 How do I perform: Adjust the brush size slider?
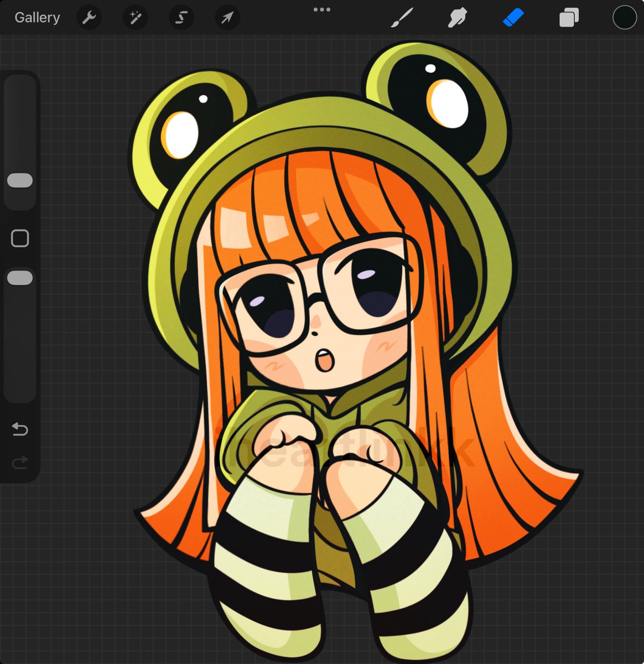pyautogui.click(x=20, y=178)
